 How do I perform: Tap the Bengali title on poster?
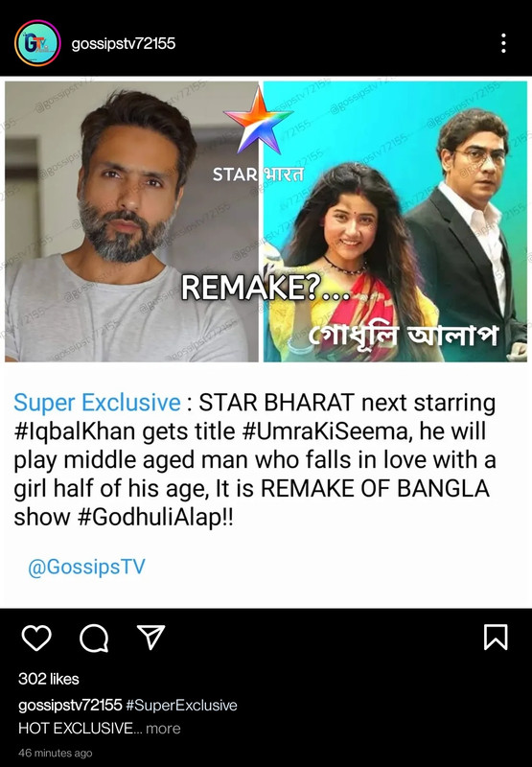tap(403, 335)
